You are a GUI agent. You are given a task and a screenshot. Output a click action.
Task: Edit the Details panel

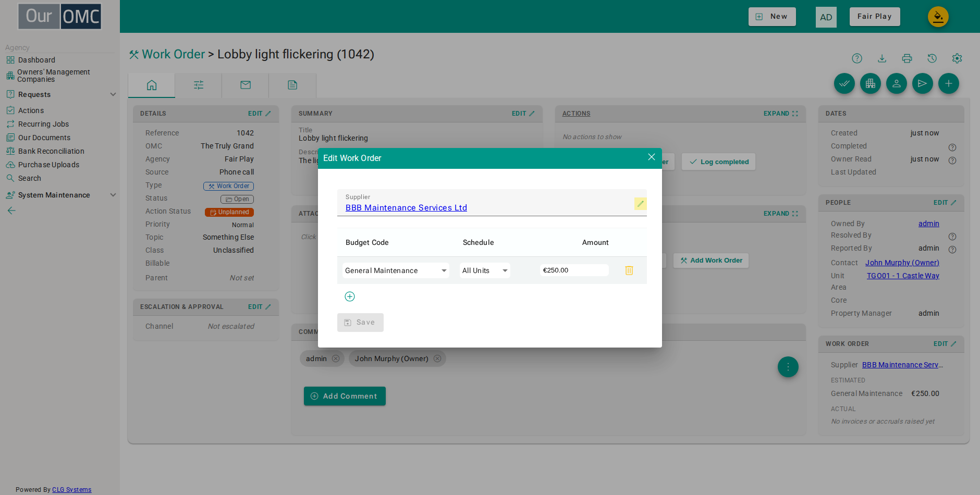tap(259, 114)
